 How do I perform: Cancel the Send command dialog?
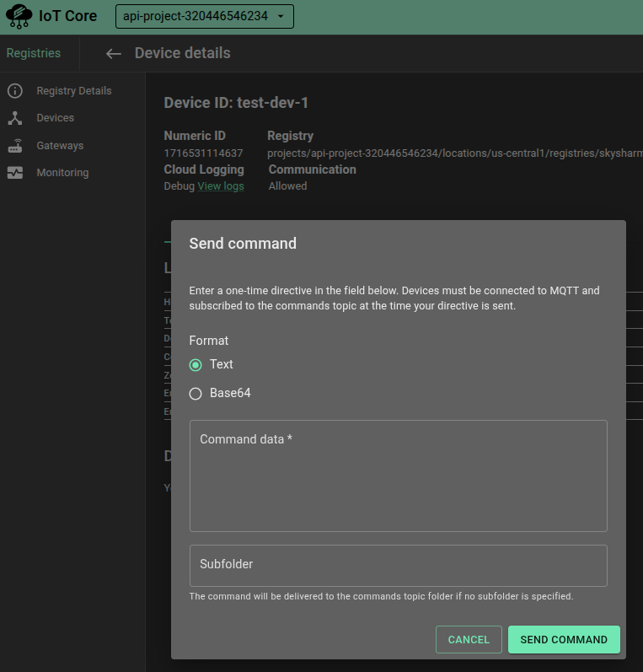pos(469,640)
